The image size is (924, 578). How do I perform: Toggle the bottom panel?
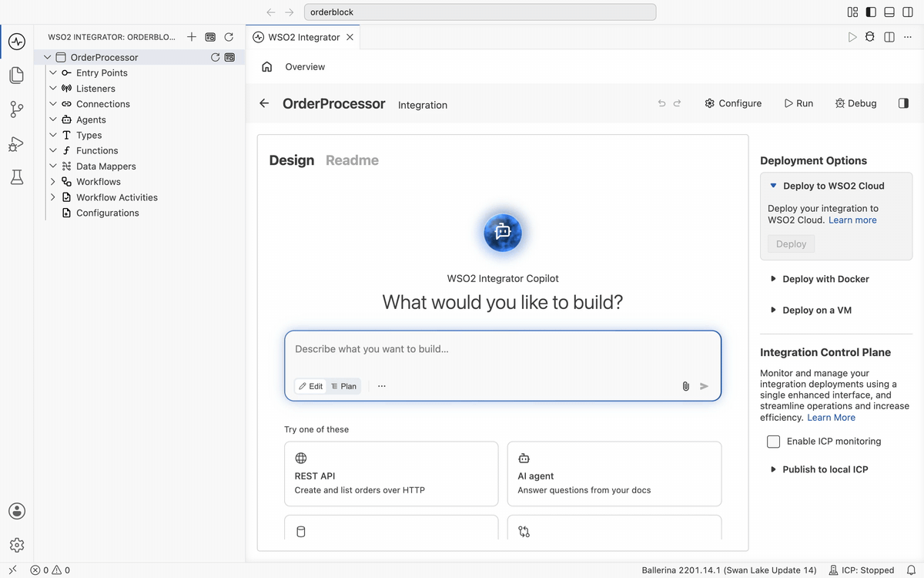(889, 12)
